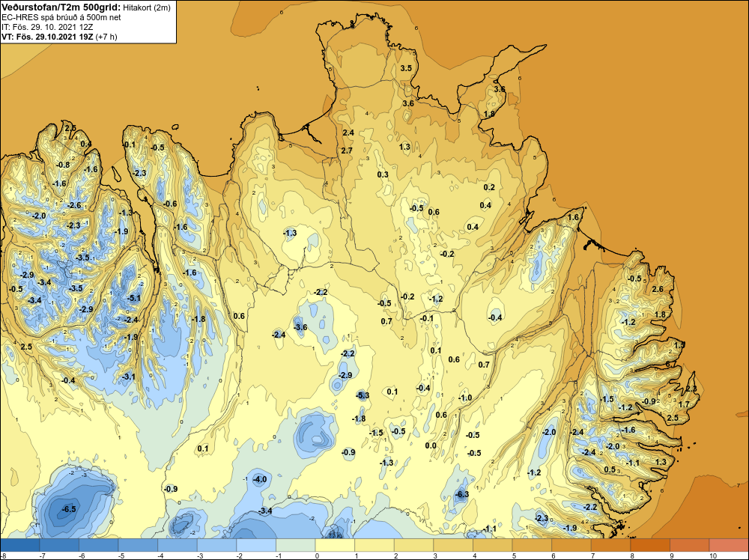Click the temperature value "1.6"

coord(573,217)
